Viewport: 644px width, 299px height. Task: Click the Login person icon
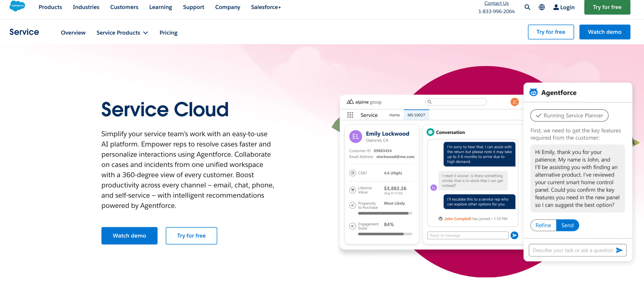coord(556,7)
